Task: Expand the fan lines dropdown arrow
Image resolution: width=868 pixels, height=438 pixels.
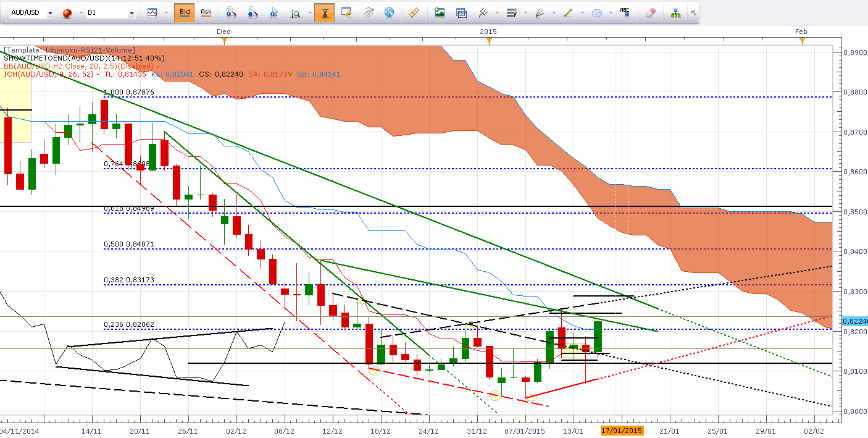Action: pos(553,12)
